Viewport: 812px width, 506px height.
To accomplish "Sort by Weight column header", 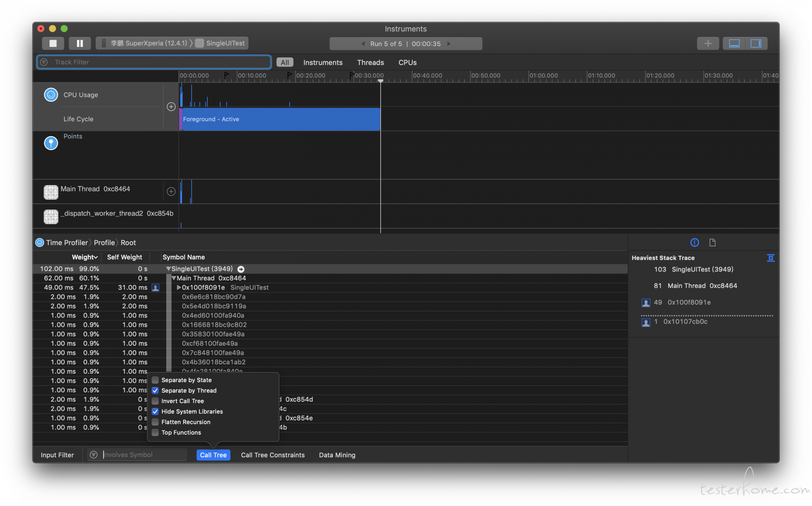I will click(x=85, y=257).
